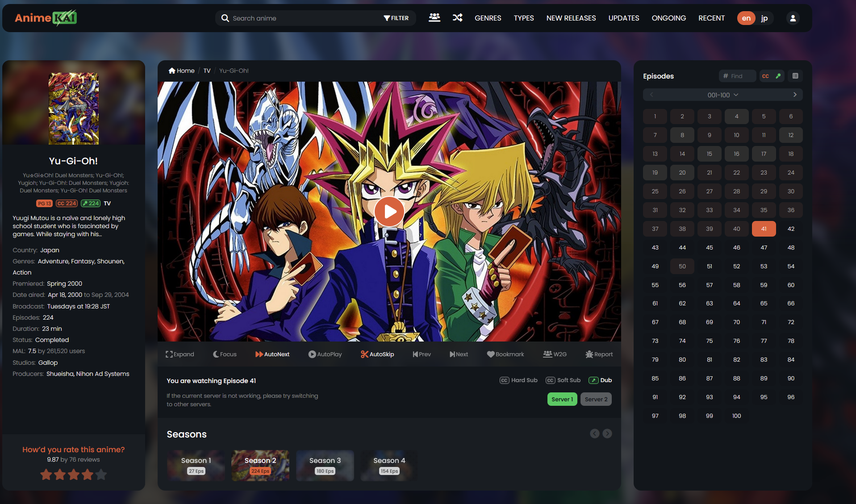Toggle AutoPlay option
Viewport: 856px width, 504px height.
[x=325, y=354]
